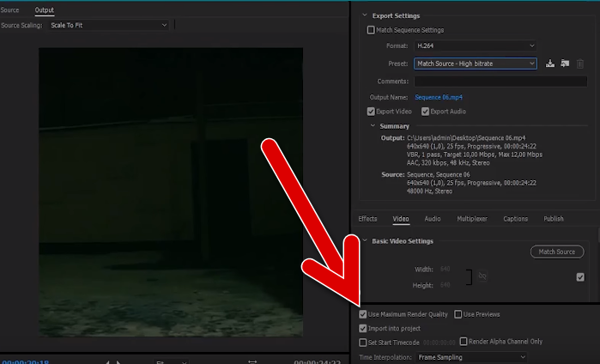Toggle the width-height aspect link icon
This screenshot has height=364, width=600.
(x=482, y=276)
